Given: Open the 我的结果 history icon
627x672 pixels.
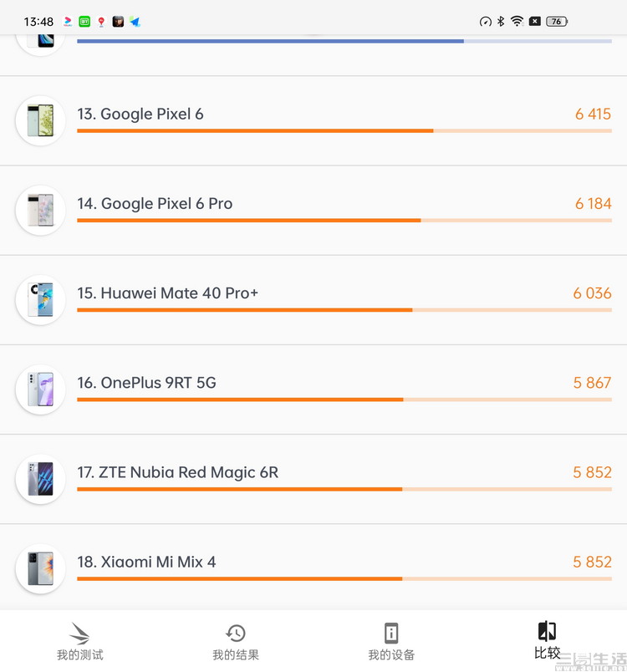Looking at the screenshot, I should 235,633.
